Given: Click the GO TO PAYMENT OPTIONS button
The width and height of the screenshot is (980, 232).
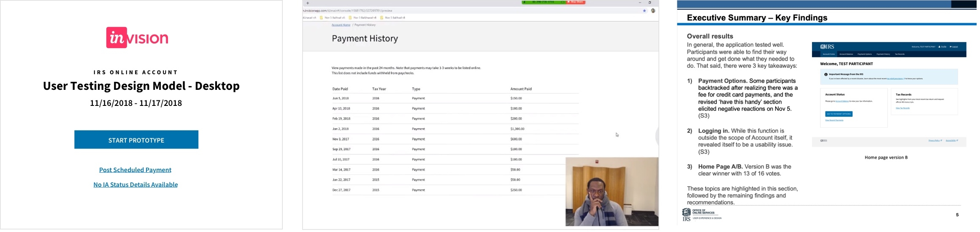Looking at the screenshot, I should pos(839,114).
